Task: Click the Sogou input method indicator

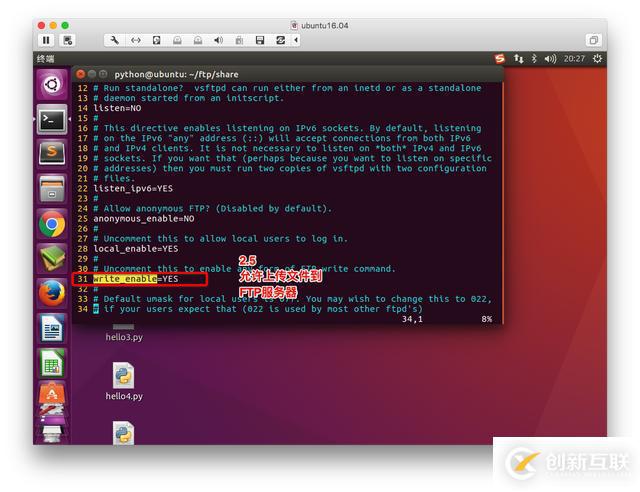Action: 500,59
